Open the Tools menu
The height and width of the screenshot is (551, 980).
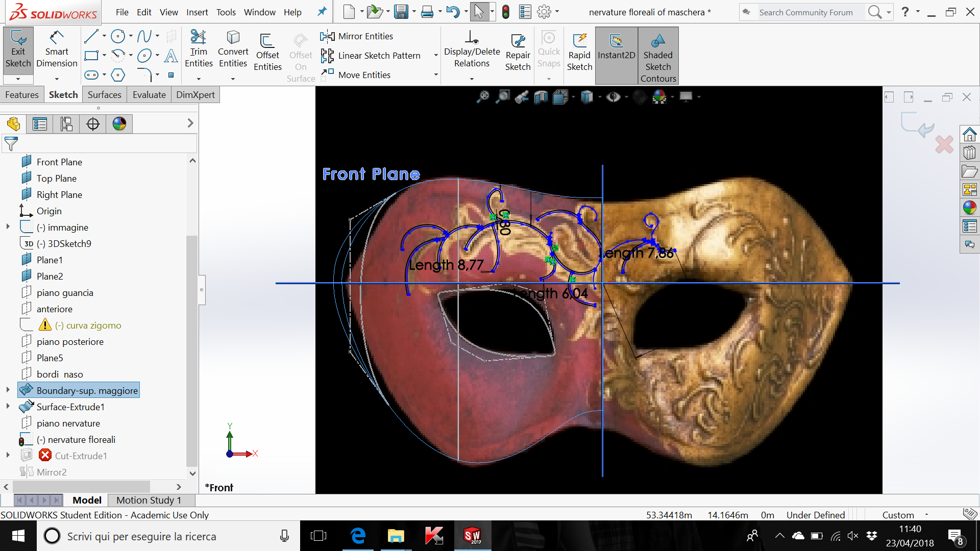(x=226, y=12)
